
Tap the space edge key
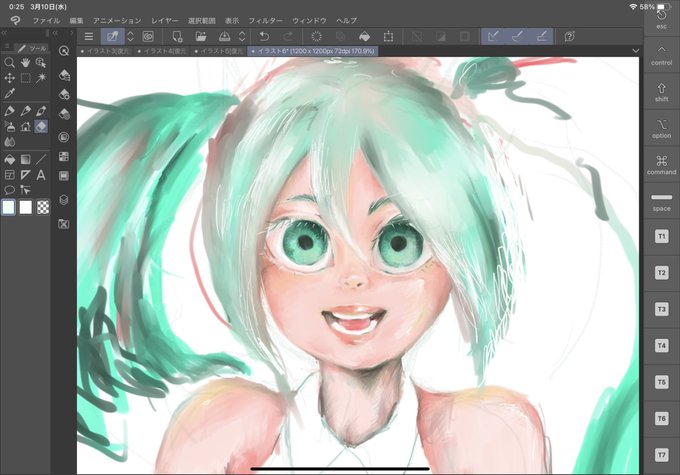pyautogui.click(x=661, y=202)
